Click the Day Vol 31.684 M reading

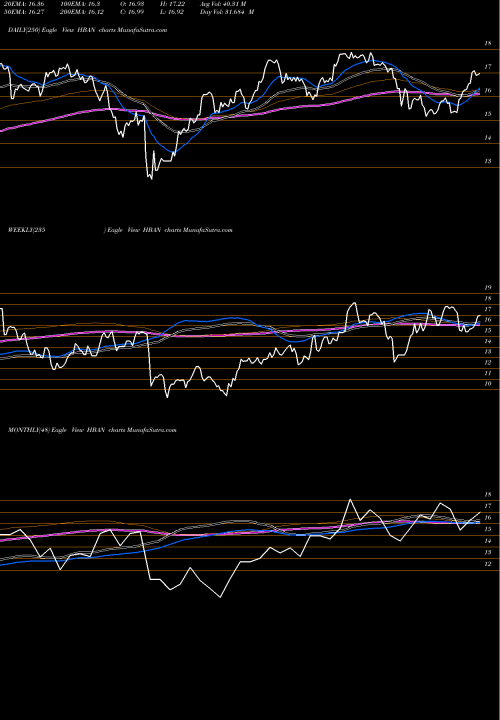(227, 12)
